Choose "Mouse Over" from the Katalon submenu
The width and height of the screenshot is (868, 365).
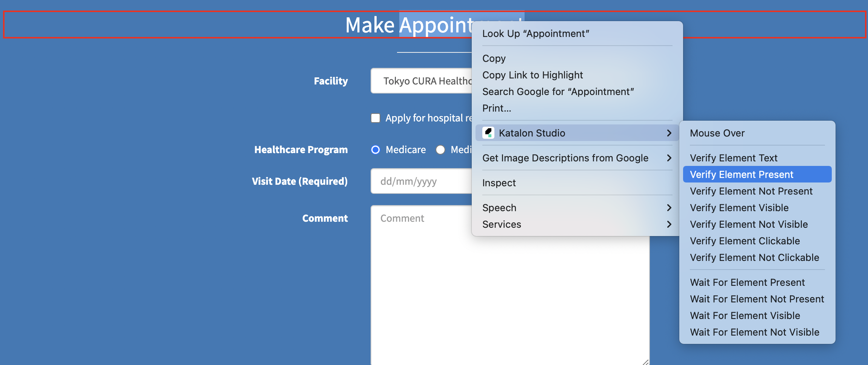717,133
